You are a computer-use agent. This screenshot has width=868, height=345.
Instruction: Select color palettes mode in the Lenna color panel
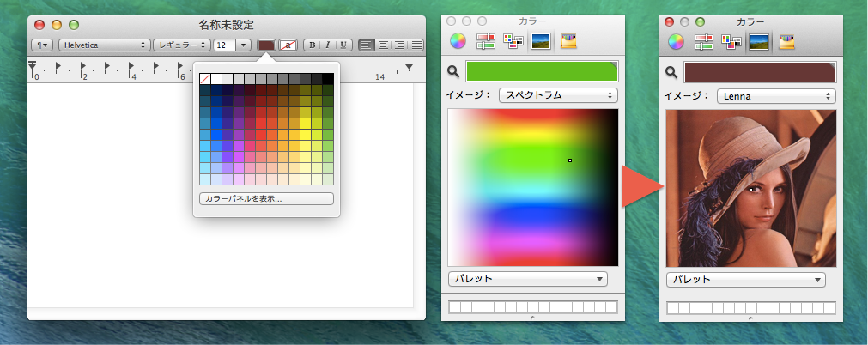[731, 42]
